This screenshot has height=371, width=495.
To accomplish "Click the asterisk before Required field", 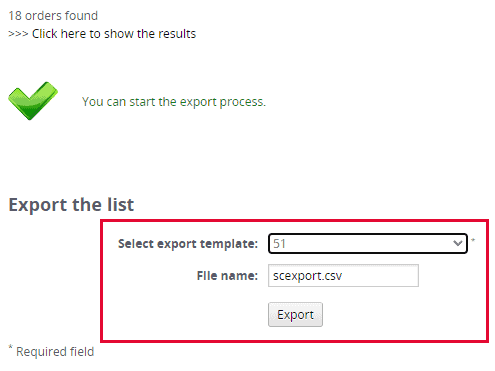I will 10,347.
